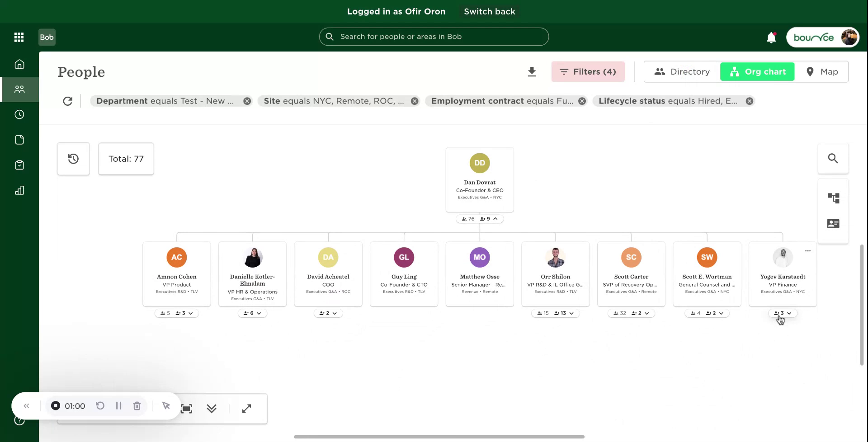Click the Switch back button

click(490, 11)
